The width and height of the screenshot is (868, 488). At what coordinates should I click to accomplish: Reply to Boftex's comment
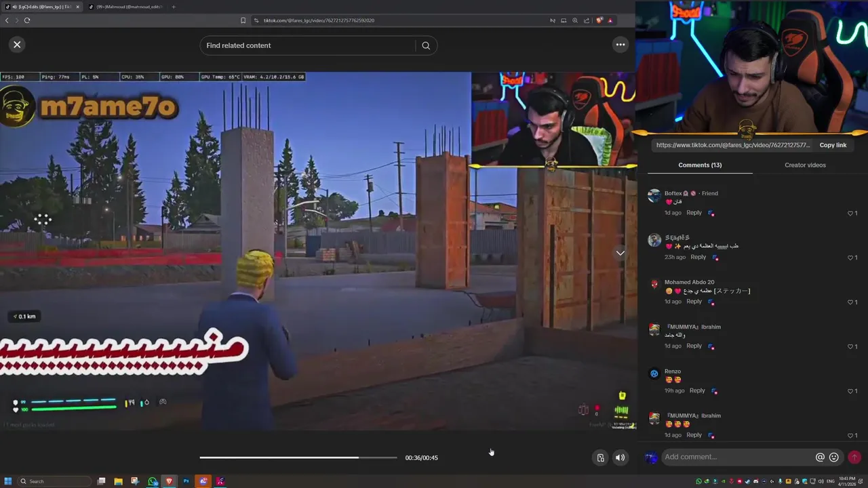(x=694, y=213)
